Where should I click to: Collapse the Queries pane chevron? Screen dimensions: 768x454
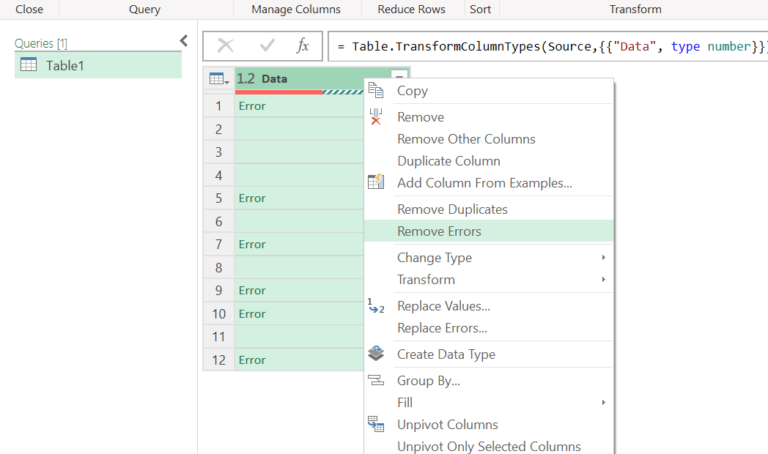pos(184,41)
